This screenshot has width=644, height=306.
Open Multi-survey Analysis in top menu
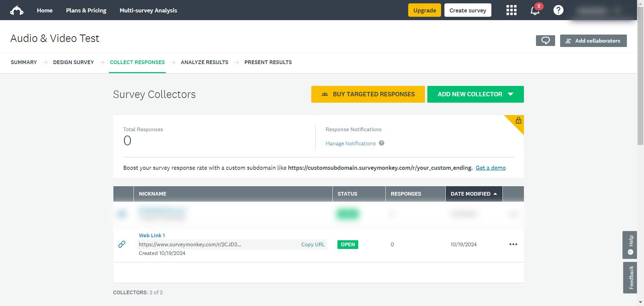click(148, 10)
